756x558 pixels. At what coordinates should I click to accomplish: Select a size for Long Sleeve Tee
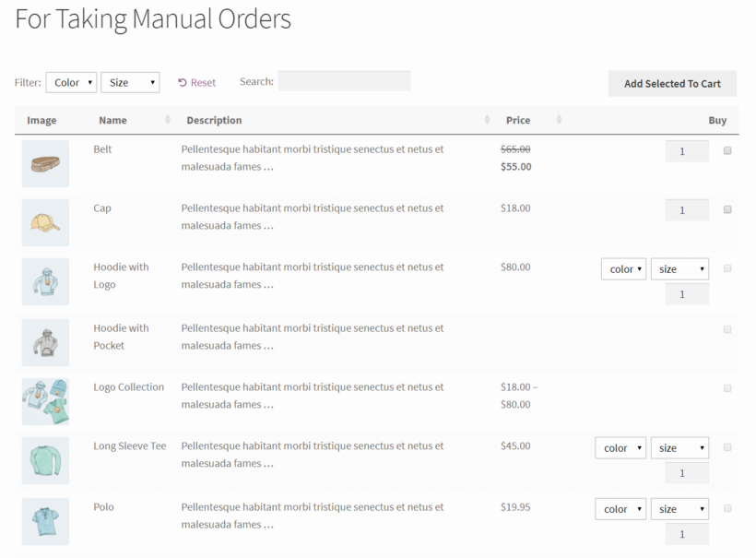pyautogui.click(x=679, y=447)
